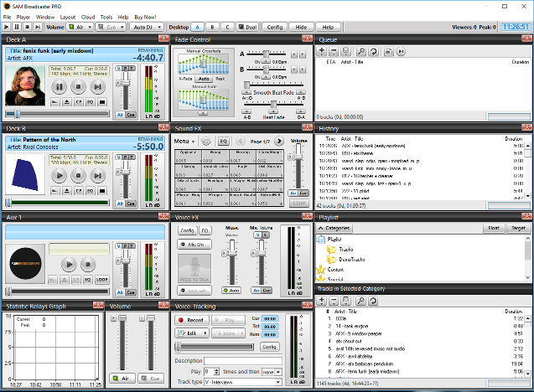Expand the Categories dropdown in Playlist
The height and width of the screenshot is (392, 534).
tap(335, 227)
